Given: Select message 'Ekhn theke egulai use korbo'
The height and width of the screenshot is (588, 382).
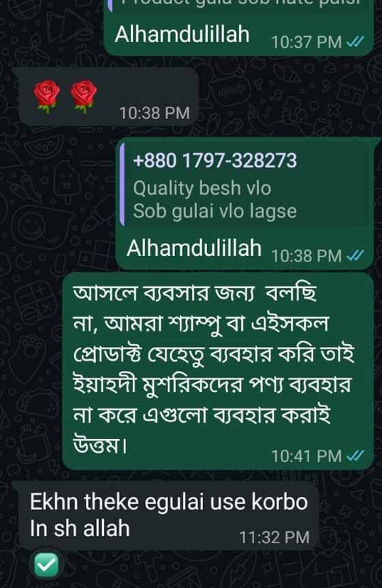Looking at the screenshot, I should pyautogui.click(x=169, y=502).
